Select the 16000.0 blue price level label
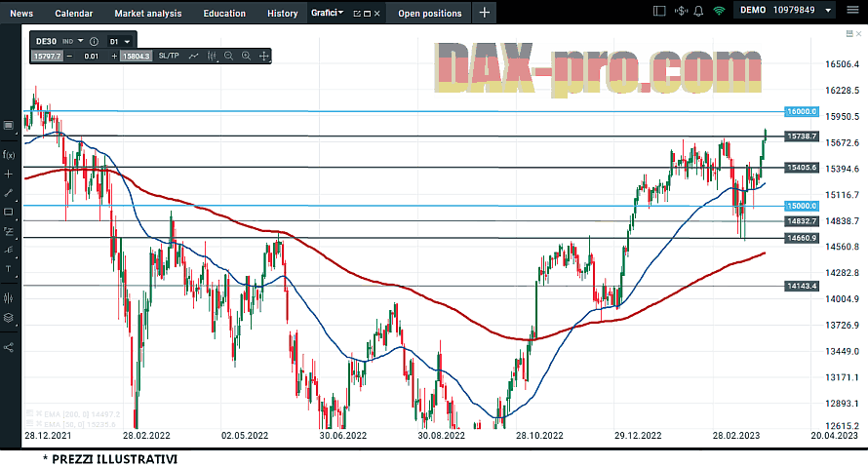The image size is (868, 467). tap(801, 112)
